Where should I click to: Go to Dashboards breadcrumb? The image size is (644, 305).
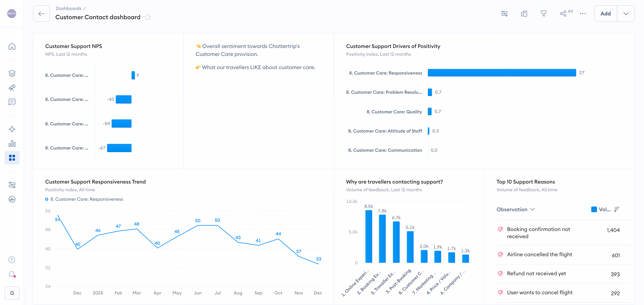pyautogui.click(x=69, y=8)
